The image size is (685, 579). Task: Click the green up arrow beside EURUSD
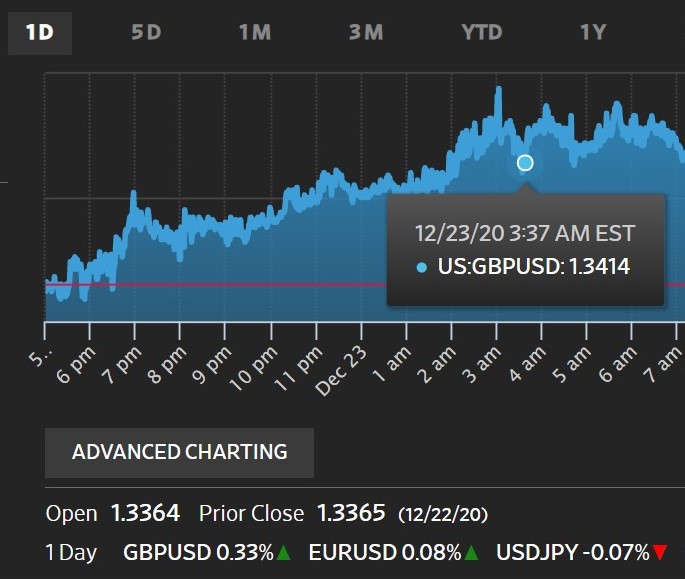[x=471, y=552]
